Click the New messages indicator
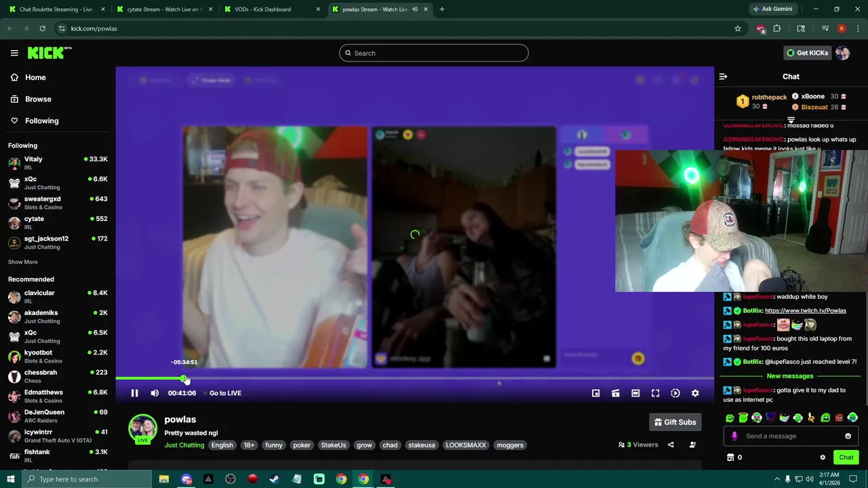Screen dimensions: 868x488 point(790,376)
